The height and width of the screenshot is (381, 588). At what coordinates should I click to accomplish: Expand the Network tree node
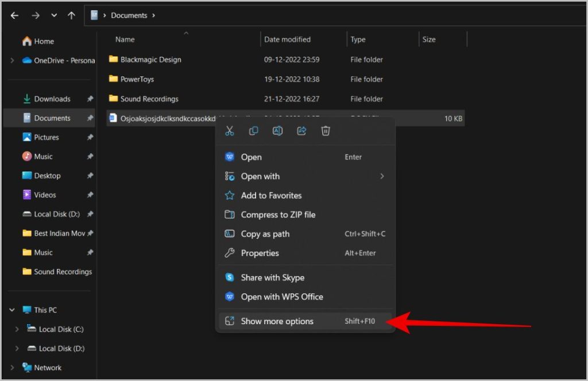pos(13,368)
